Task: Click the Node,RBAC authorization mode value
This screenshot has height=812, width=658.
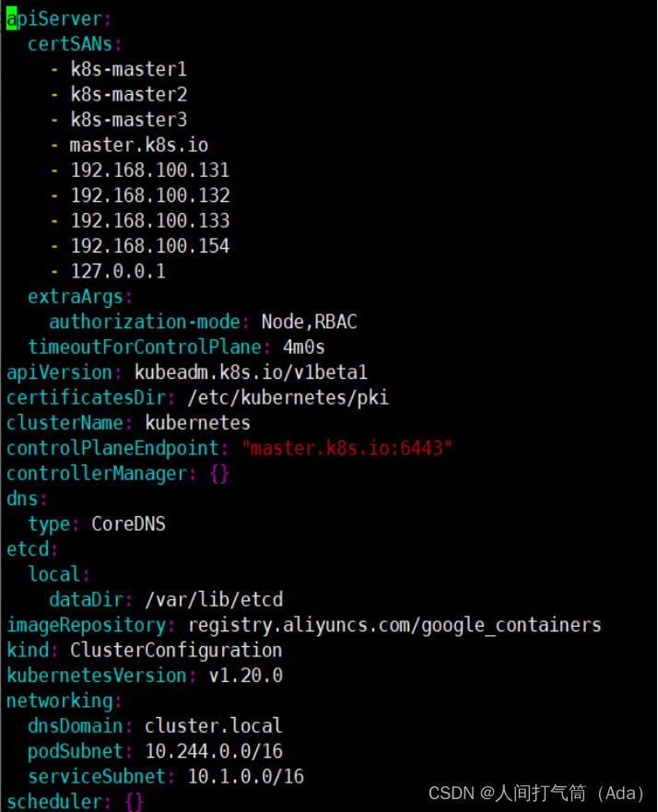Action: click(309, 322)
